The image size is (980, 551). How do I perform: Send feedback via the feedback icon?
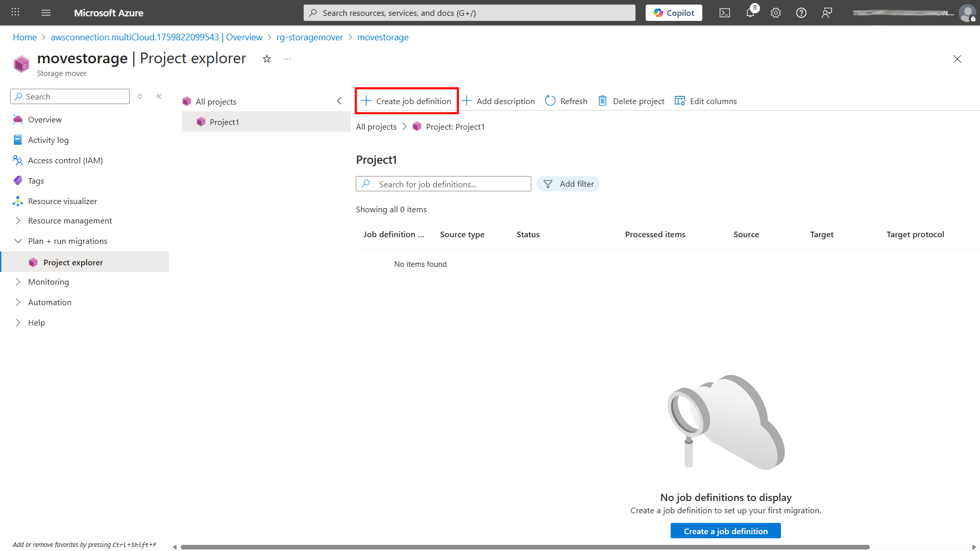[826, 13]
